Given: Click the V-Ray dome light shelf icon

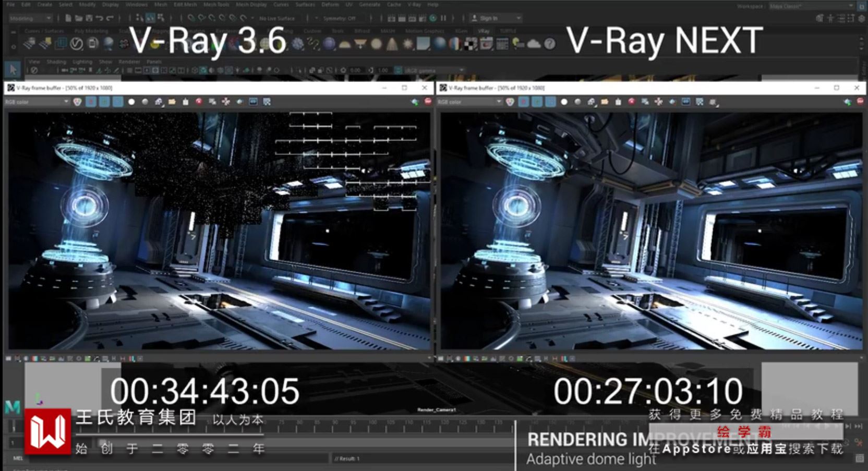Looking at the screenshot, I should point(345,44).
